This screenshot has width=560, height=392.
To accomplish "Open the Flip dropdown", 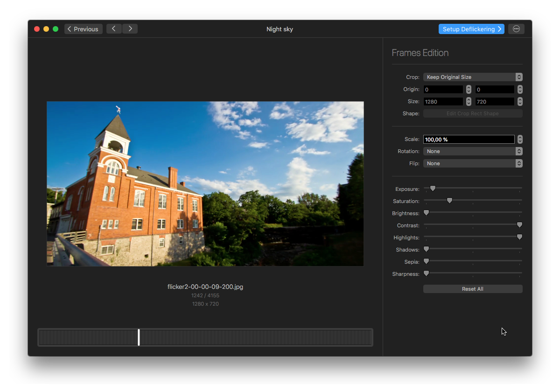I will click(473, 163).
